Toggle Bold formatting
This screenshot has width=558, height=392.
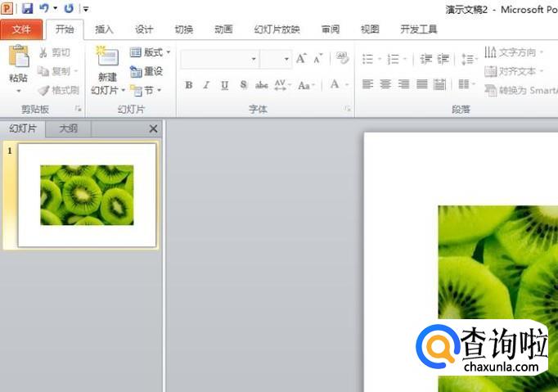coord(189,85)
